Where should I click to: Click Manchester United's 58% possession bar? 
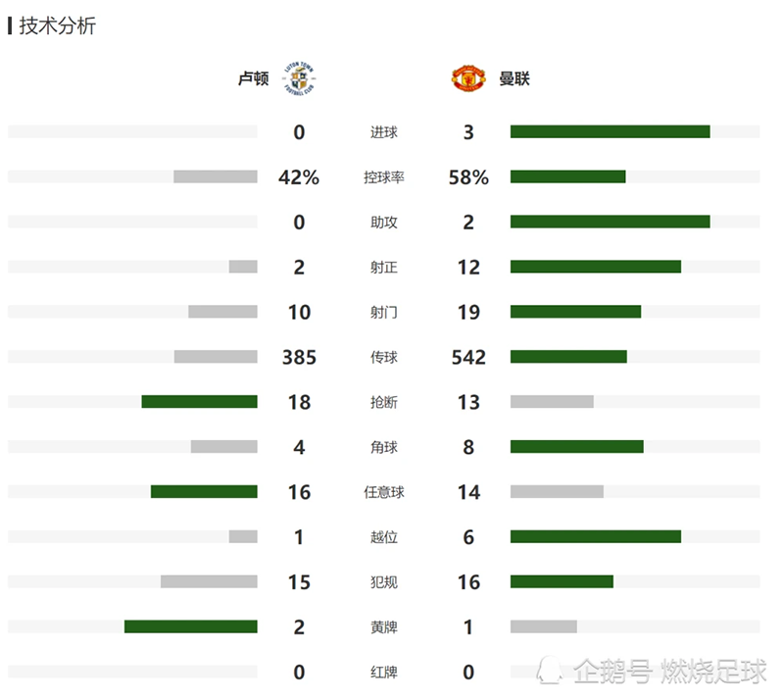tap(568, 176)
